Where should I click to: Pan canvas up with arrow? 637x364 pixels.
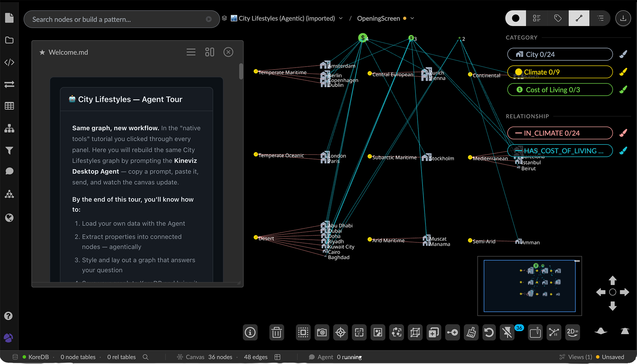click(612, 280)
